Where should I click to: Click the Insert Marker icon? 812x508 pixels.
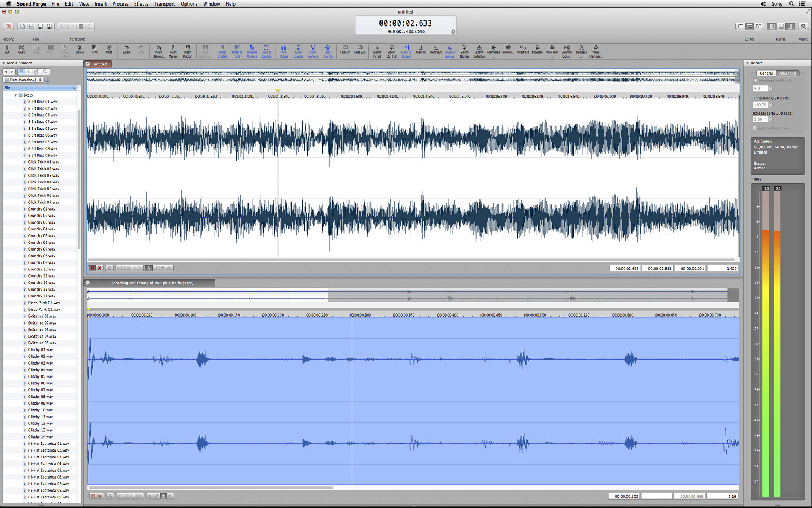[x=173, y=50]
